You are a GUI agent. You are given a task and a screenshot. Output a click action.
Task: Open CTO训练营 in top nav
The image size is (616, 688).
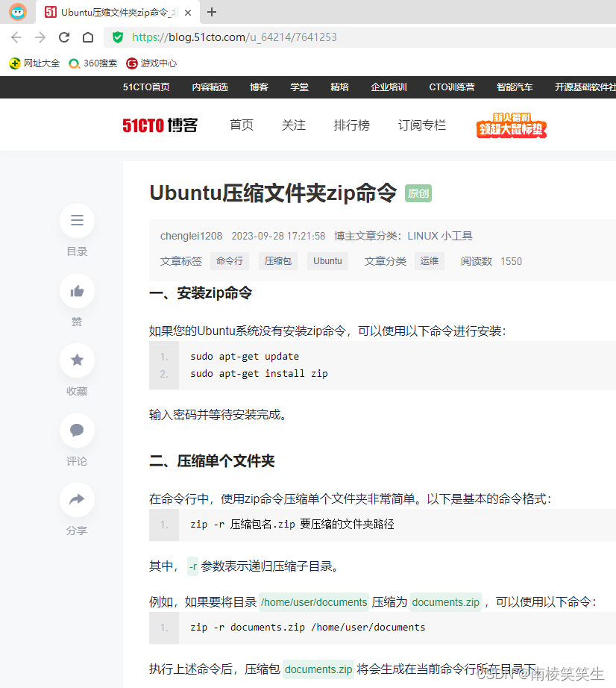click(452, 87)
